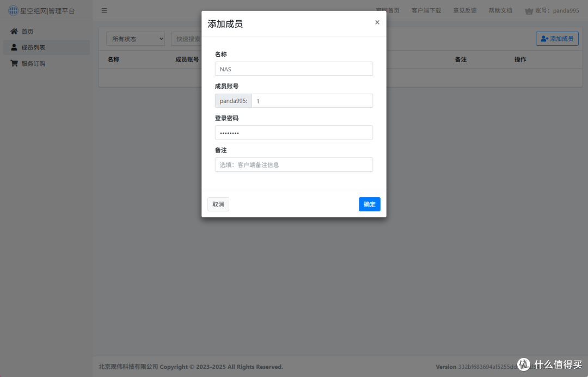Open 首页 in the sidebar
Viewport: 588px width, 377px height.
click(x=46, y=32)
